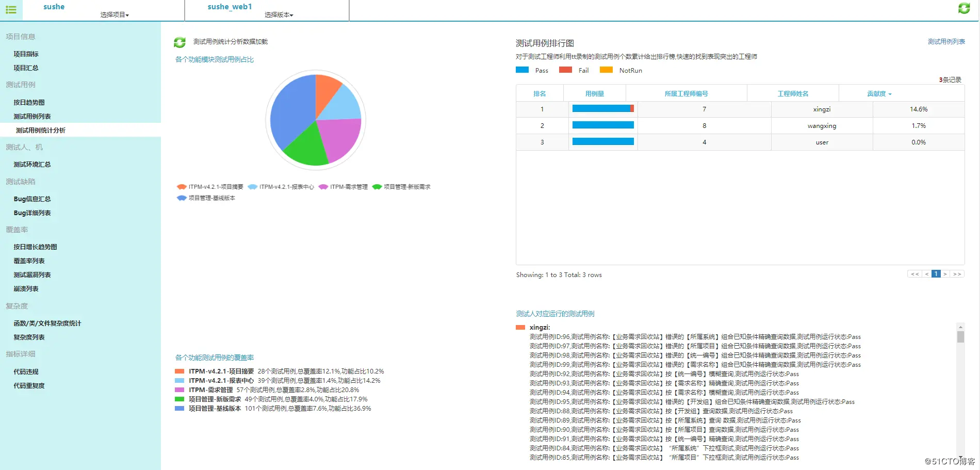The image size is (980, 470).
Task: Click the sushe_web1 version title
Action: pyautogui.click(x=230, y=7)
